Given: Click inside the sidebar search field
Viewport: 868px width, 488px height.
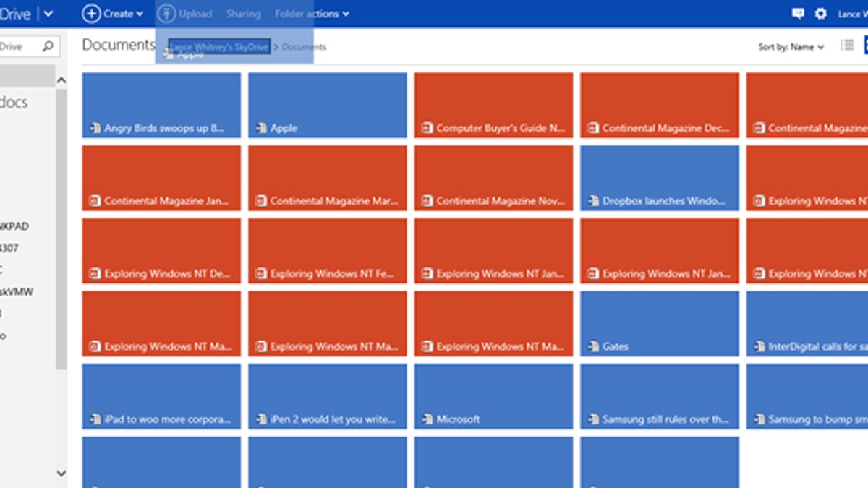Looking at the screenshot, I should (x=18, y=46).
